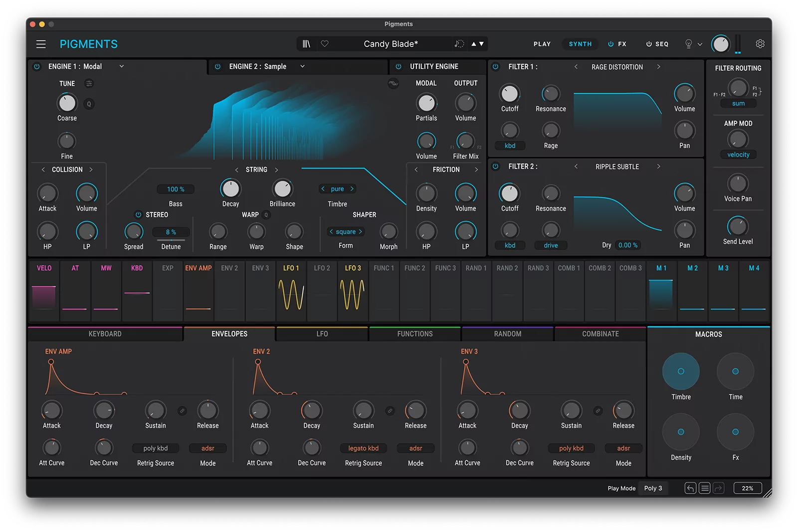Open the main Pigments hamburger menu
Viewport: 798px width, 532px height.
tap(41, 44)
